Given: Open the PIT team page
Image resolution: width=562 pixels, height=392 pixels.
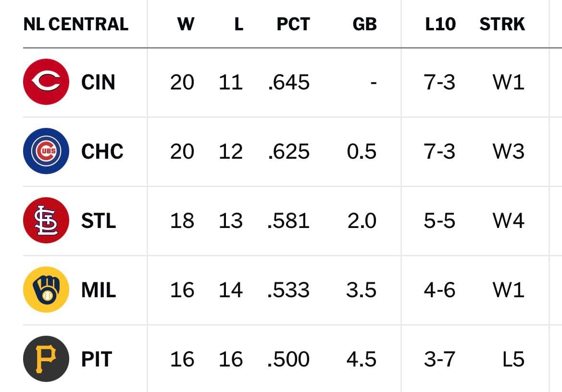Looking at the screenshot, I should [97, 359].
